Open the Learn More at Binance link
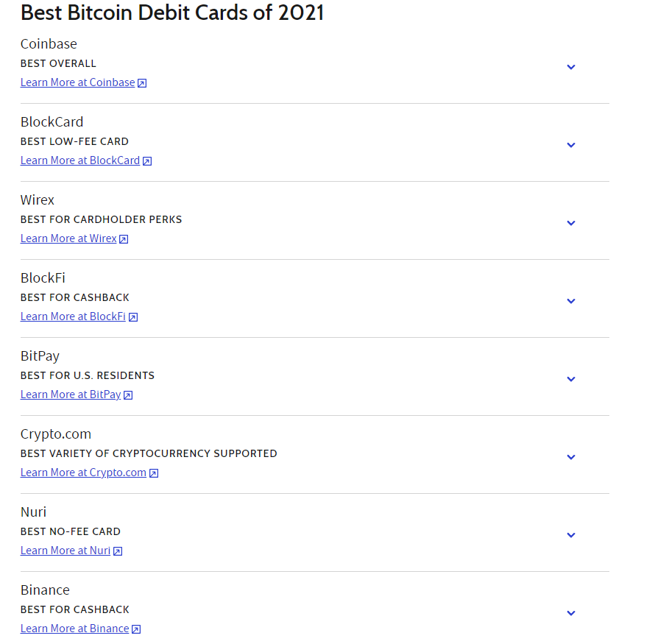The height and width of the screenshot is (644, 669). [74, 629]
